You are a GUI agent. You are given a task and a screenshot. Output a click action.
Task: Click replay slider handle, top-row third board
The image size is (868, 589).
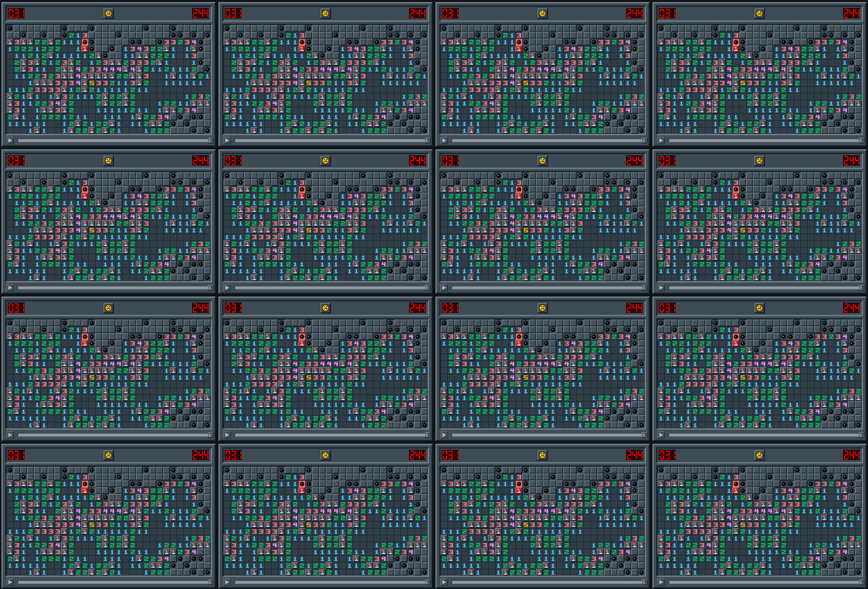coord(644,140)
